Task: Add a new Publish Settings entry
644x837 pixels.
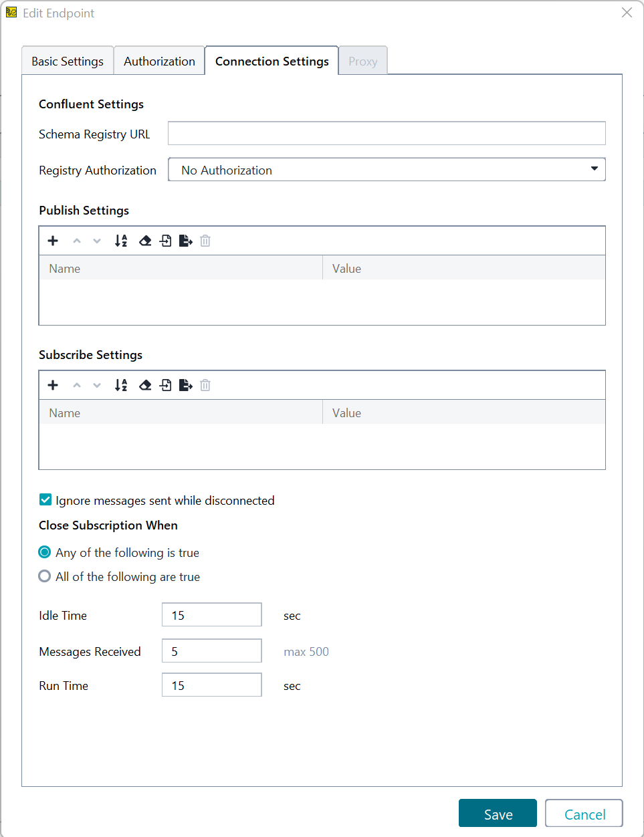Action: pyautogui.click(x=53, y=241)
